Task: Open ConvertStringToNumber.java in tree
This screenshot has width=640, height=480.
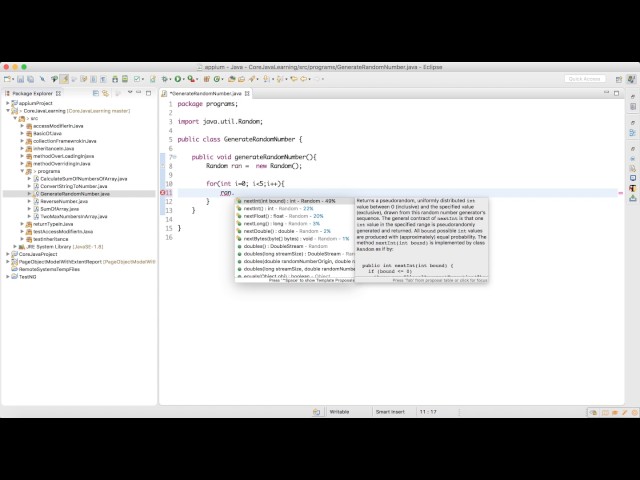Action: tap(73, 186)
